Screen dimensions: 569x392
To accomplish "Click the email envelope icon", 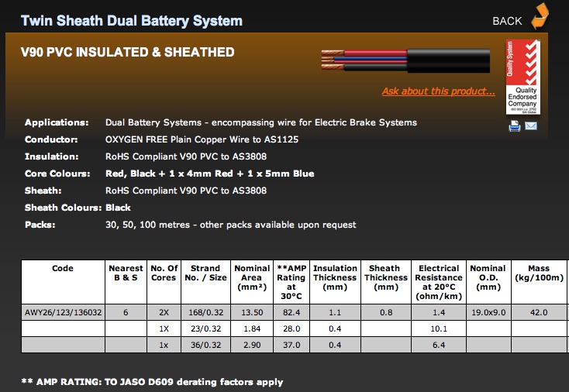I will 531,126.
